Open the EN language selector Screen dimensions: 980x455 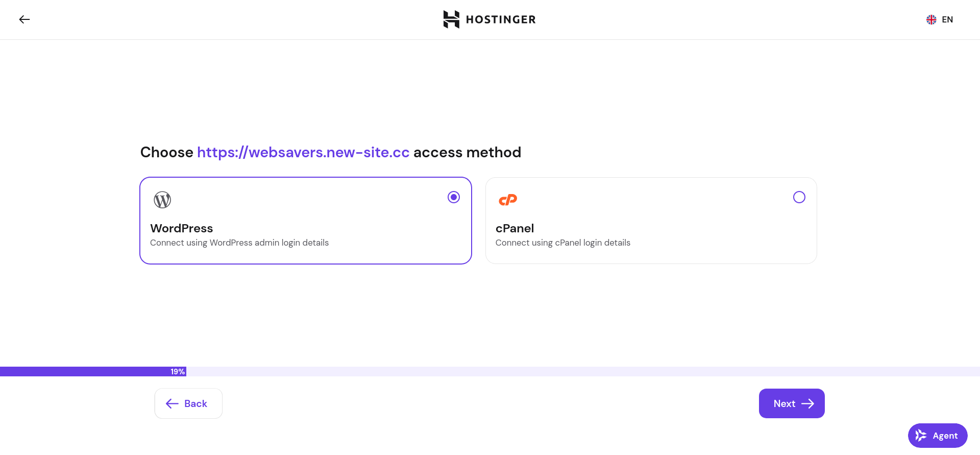pyautogui.click(x=940, y=19)
